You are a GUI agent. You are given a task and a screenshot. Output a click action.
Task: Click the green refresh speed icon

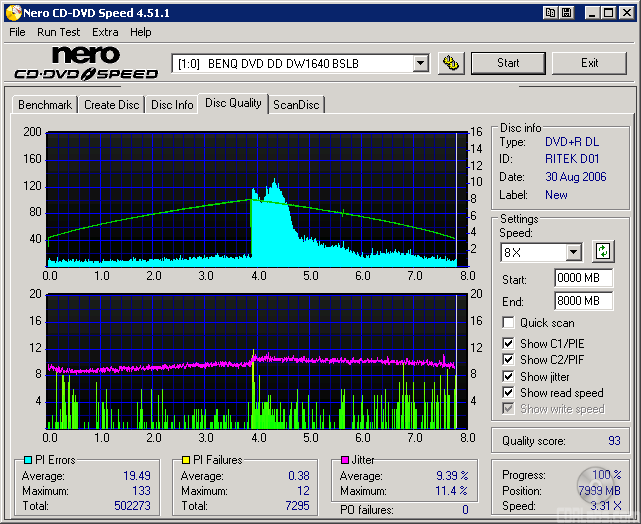point(602,251)
